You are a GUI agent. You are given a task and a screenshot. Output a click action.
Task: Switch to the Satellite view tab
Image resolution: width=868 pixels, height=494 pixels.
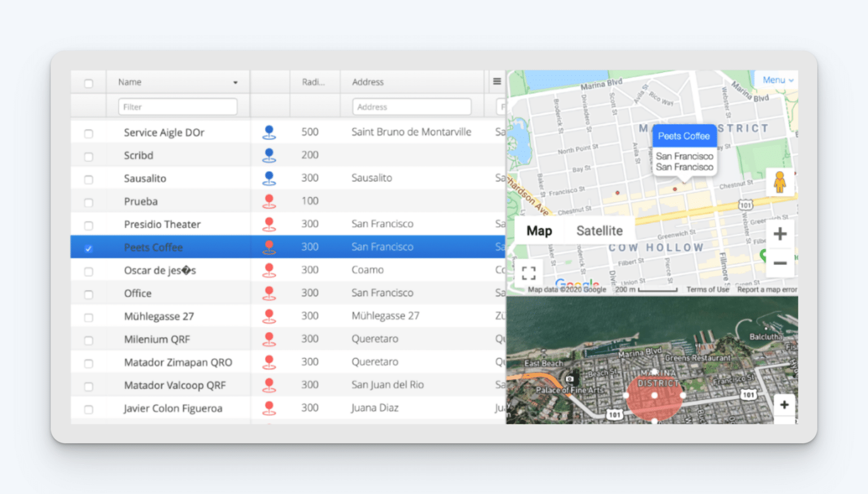[599, 230]
